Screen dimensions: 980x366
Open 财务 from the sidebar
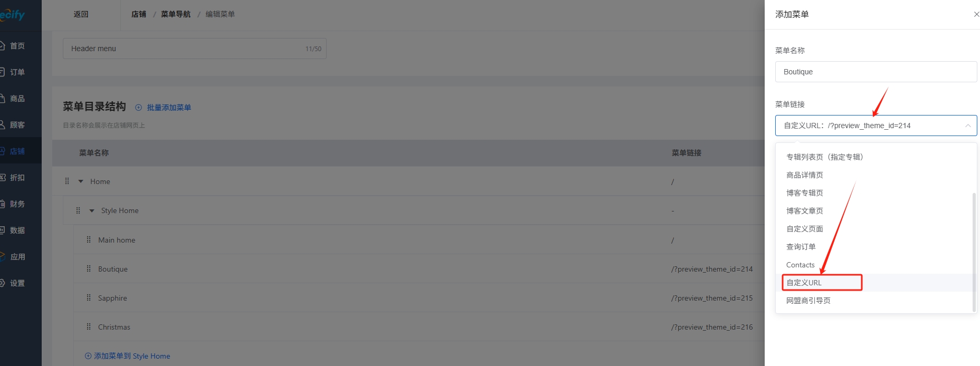click(x=17, y=204)
